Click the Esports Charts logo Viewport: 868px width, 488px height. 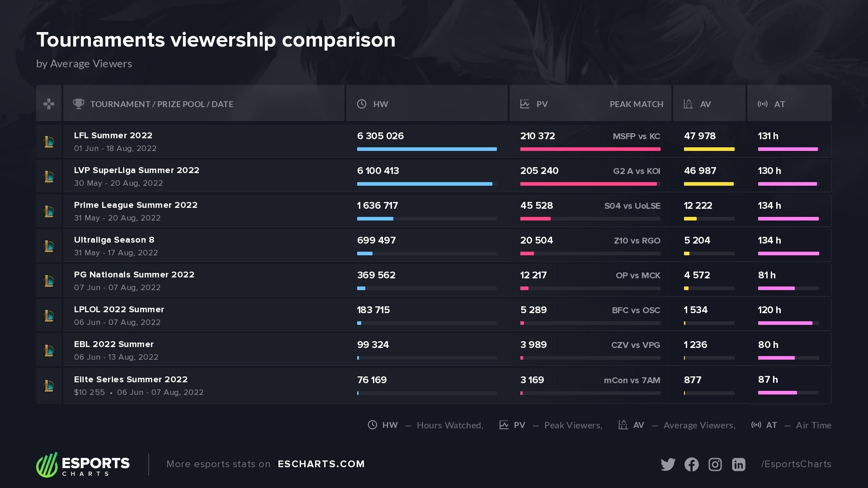pos(83,465)
